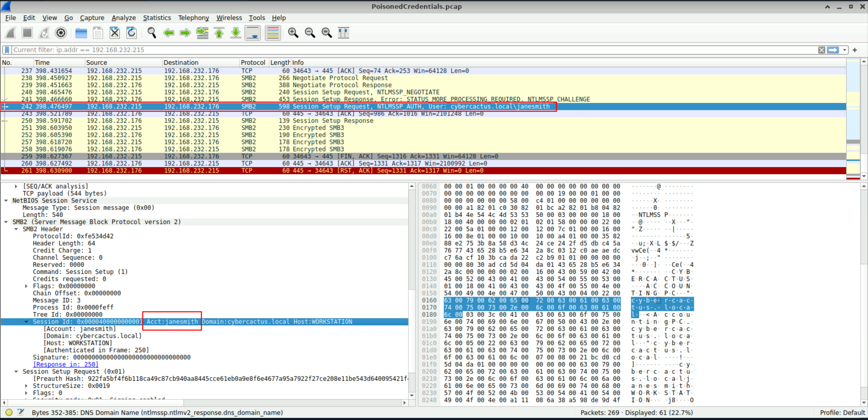Expand the [SEQ/ACK analysis] tree node
The height and width of the screenshot is (420, 868).
click(16, 186)
